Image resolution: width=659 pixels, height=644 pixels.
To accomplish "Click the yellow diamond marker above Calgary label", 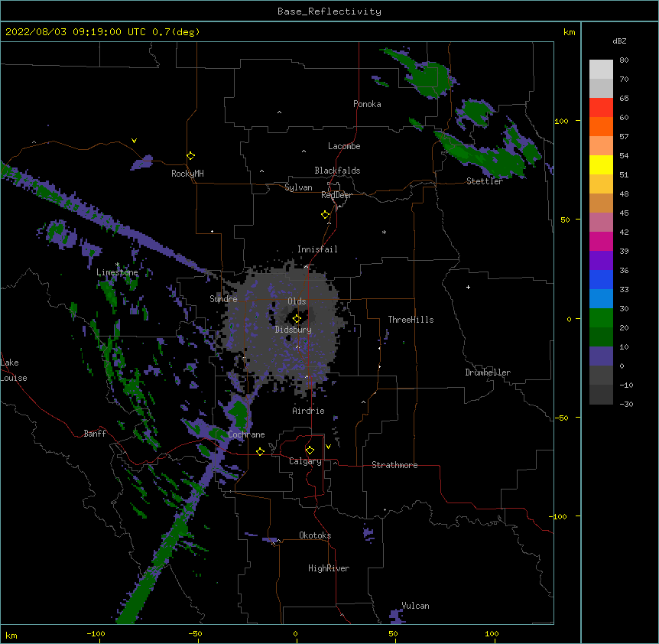I will (x=310, y=450).
